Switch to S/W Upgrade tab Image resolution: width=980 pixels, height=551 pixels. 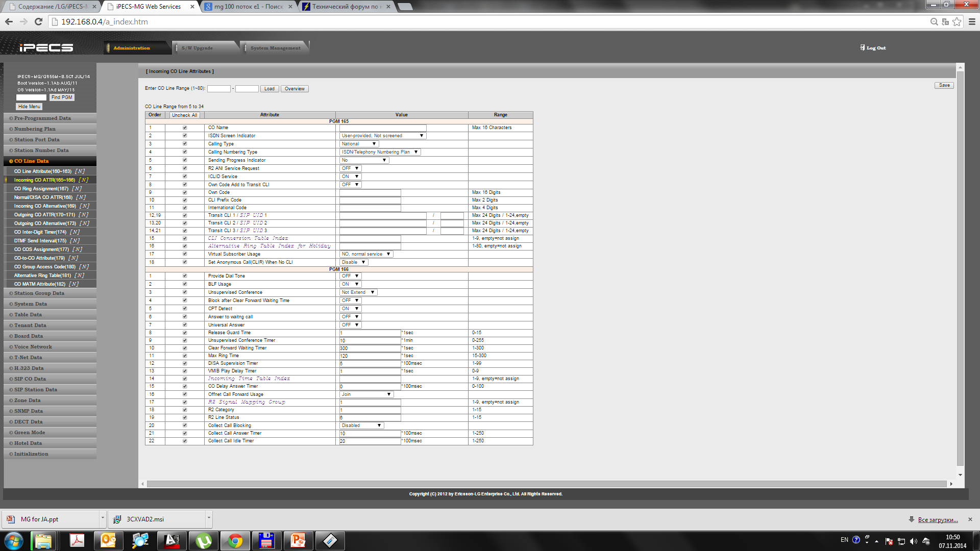point(197,48)
